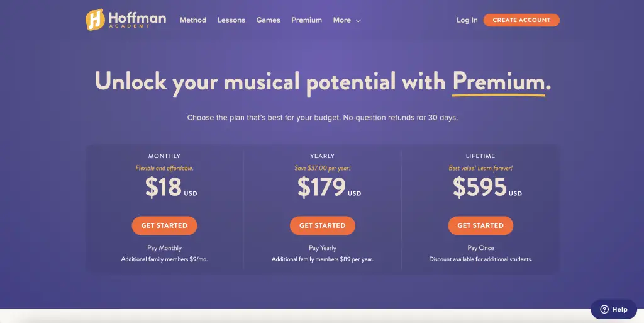The width and height of the screenshot is (644, 323).
Task: Expand the More menu chevron
Action: [358, 21]
